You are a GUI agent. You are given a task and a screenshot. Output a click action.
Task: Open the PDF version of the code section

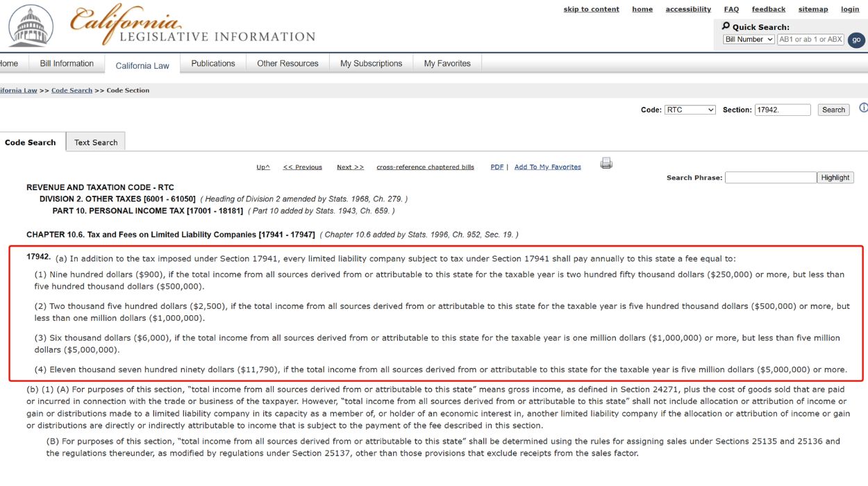pos(496,167)
